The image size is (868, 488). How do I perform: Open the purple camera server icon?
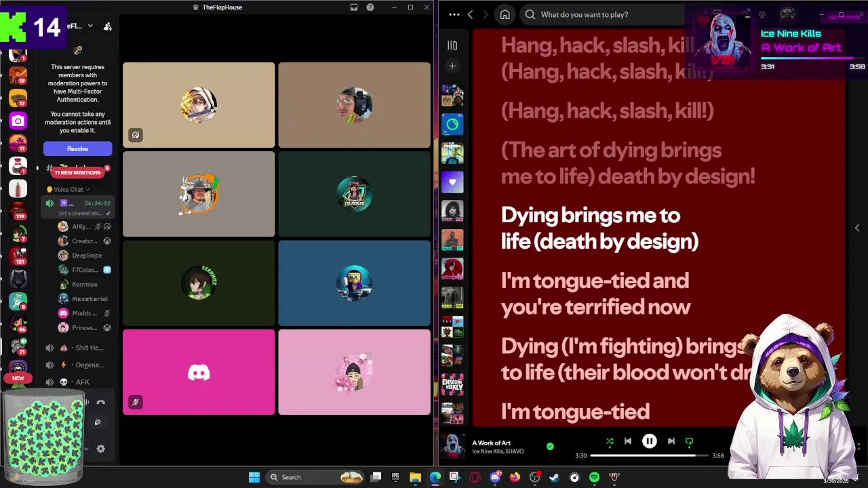[x=18, y=121]
